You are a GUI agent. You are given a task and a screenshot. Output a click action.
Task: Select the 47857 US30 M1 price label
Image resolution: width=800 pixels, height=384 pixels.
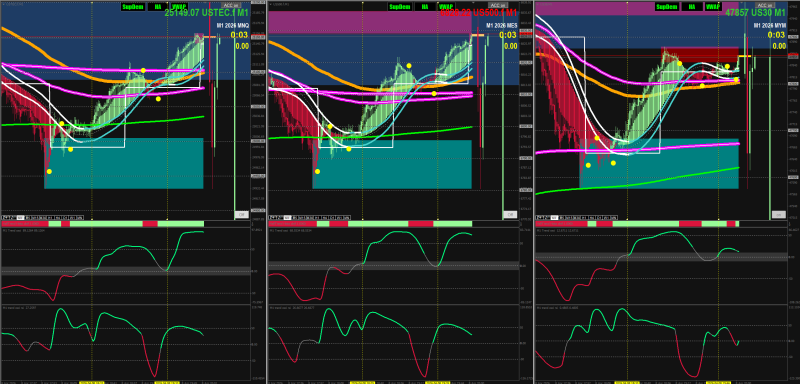[756, 13]
